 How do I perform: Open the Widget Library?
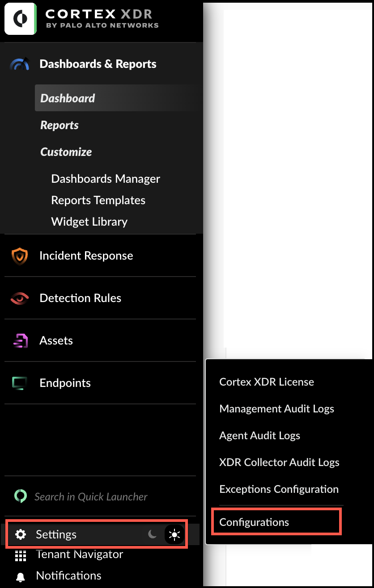point(89,222)
